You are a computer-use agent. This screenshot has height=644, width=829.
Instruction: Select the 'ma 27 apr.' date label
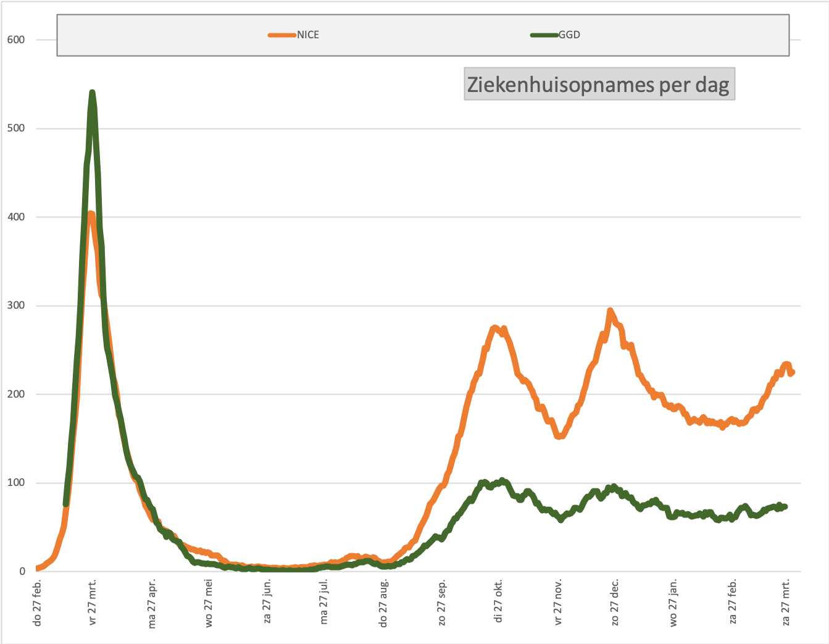[152, 603]
